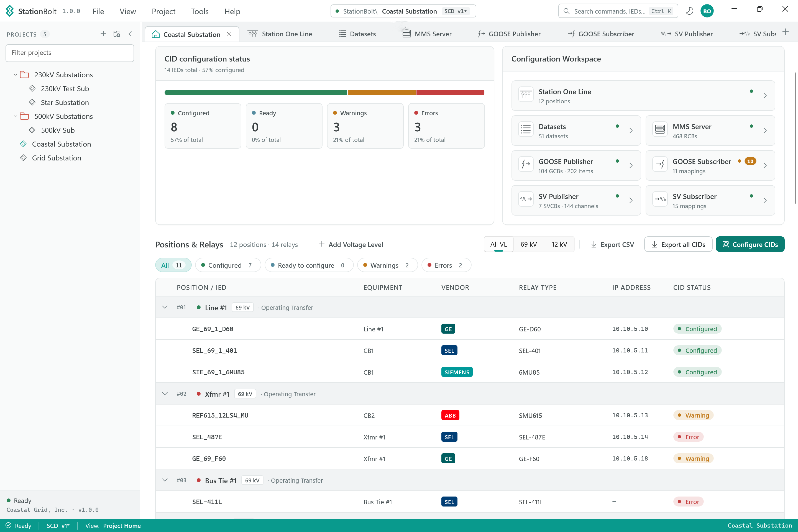Image resolution: width=798 pixels, height=532 pixels.
Task: Click the GOOSE Subscriber card icon
Action: point(660,164)
